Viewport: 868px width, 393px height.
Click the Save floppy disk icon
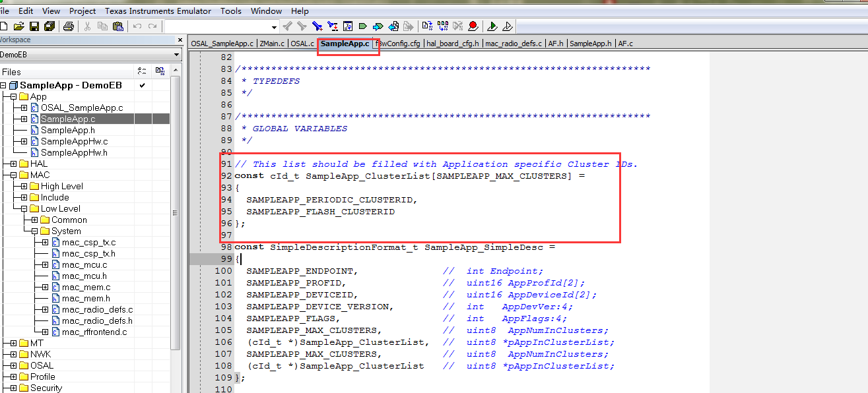click(34, 26)
